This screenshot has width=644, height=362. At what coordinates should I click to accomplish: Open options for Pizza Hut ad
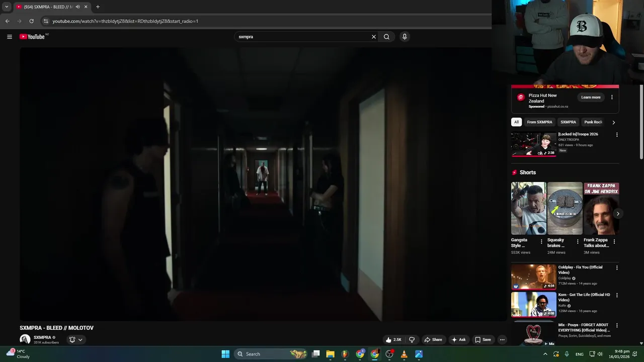(612, 98)
